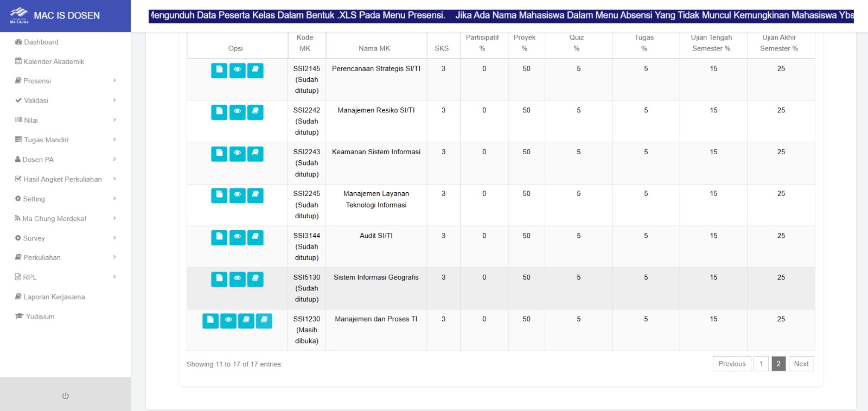The width and height of the screenshot is (868, 411).
Task: Click the 'SSI5130 (Sudah ditutup)' code cell
Action: 307,288
